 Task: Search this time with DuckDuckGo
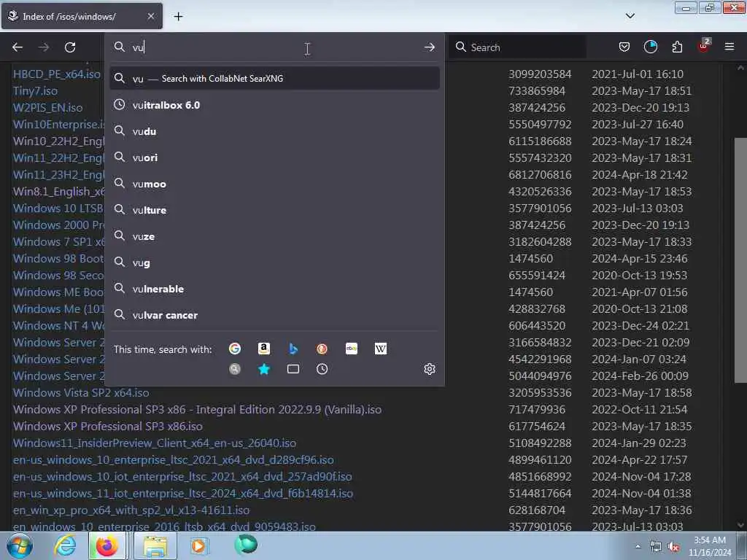pos(322,349)
